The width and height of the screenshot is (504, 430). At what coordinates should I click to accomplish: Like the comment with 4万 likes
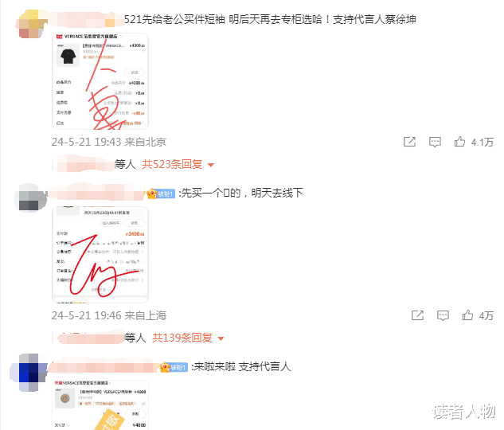(x=467, y=315)
